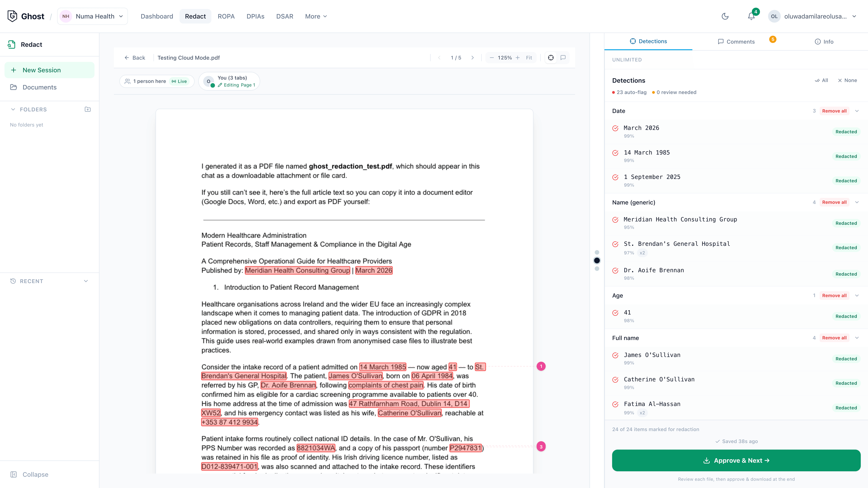Toggle redaction check for 14 March 1985
868x488 pixels.
coord(615,153)
